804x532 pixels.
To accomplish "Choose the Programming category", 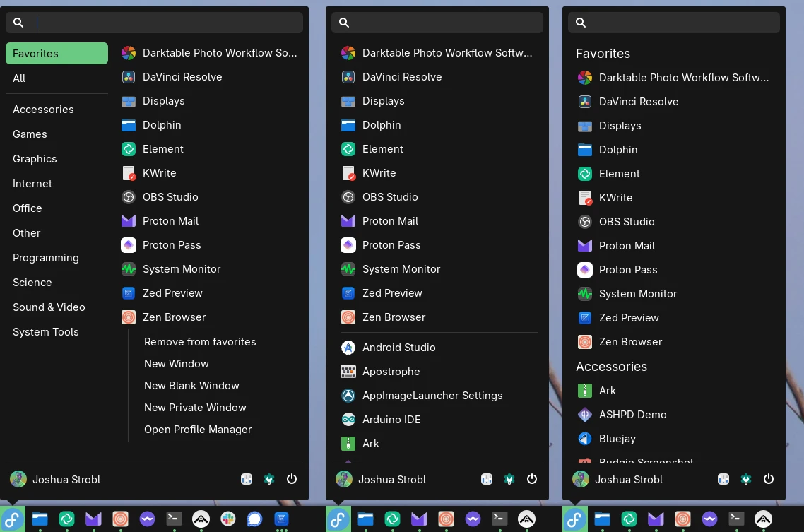I will click(57, 258).
